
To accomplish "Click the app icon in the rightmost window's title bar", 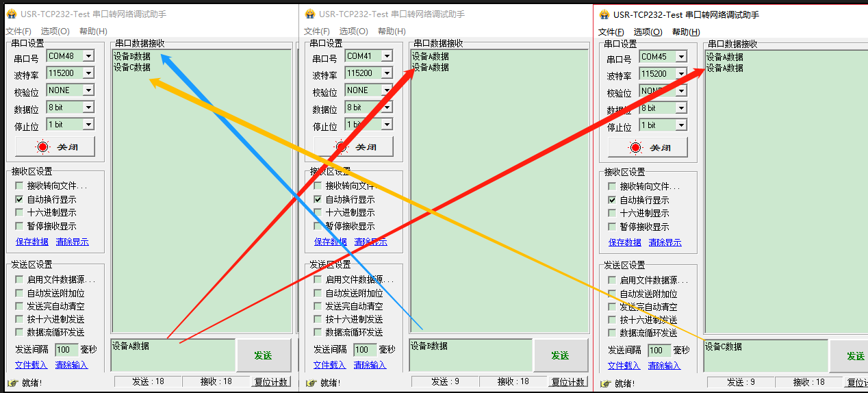I will point(604,14).
